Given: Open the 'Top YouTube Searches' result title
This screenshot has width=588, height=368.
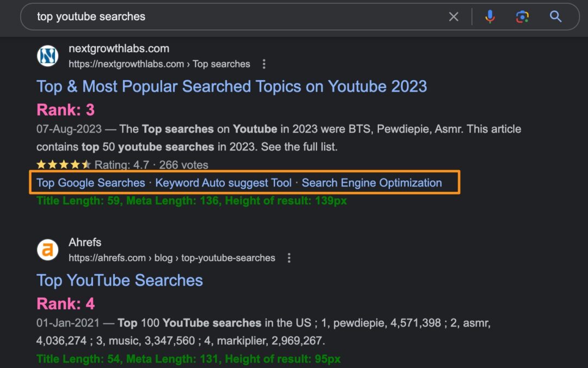Looking at the screenshot, I should pos(119,280).
